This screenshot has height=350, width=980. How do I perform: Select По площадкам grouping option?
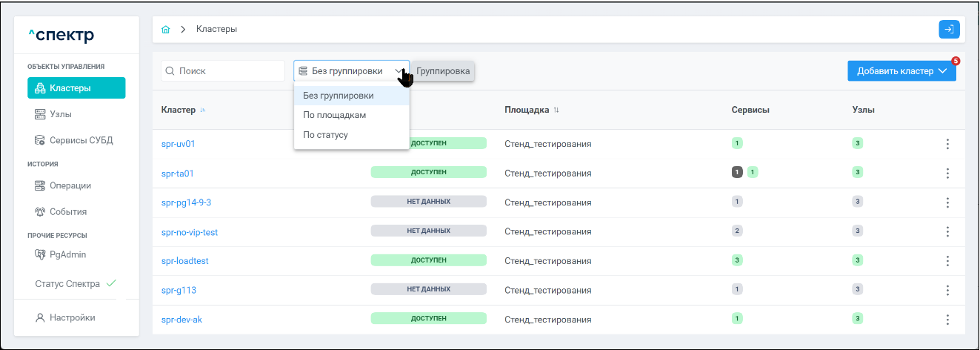coord(334,115)
